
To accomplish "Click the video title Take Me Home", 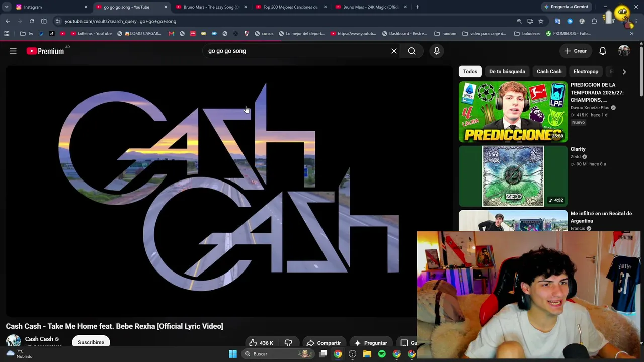I will coord(114,326).
